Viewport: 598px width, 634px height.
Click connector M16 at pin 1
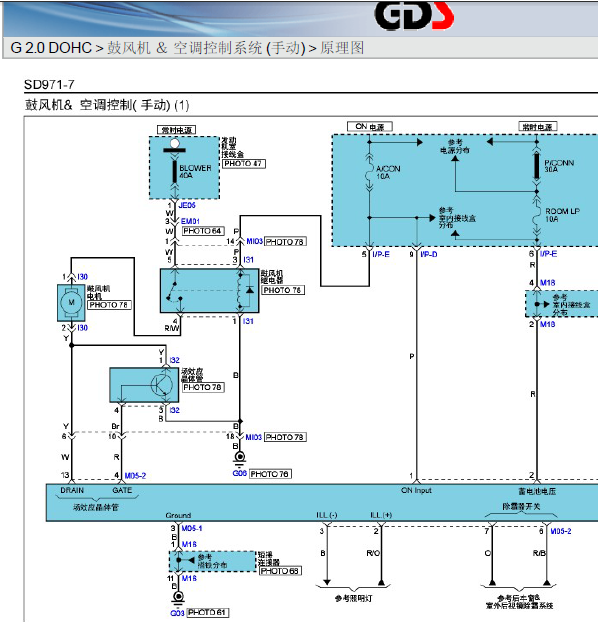189,544
